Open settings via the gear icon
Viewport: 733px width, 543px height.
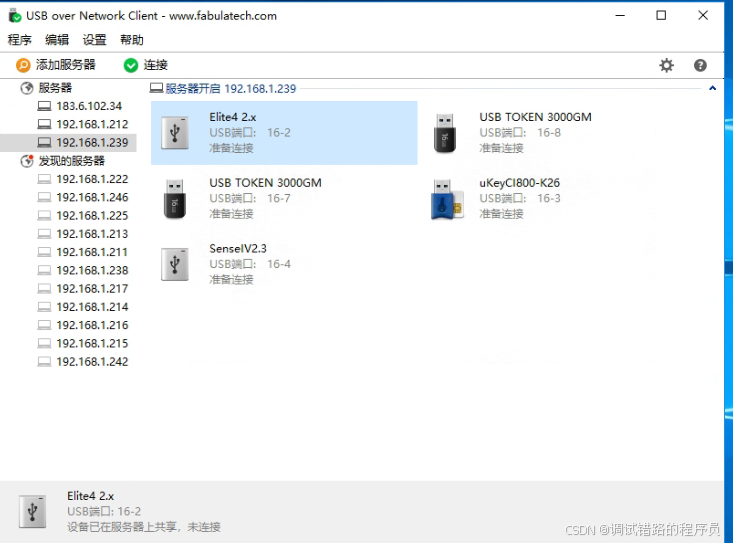coord(666,65)
